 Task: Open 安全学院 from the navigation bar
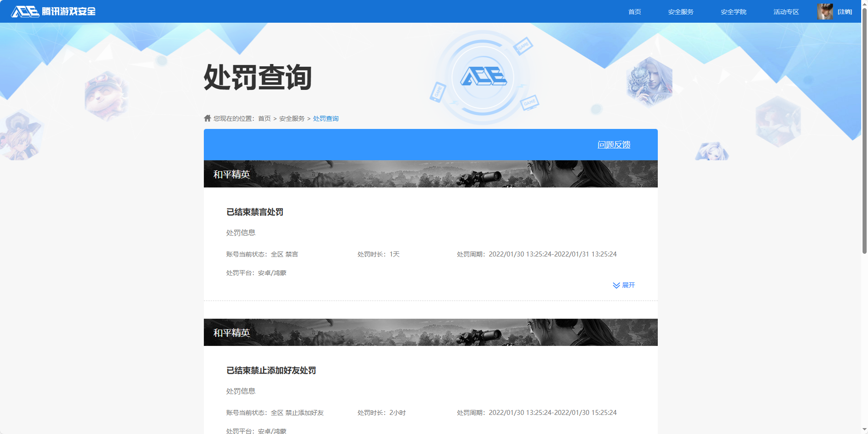733,11
